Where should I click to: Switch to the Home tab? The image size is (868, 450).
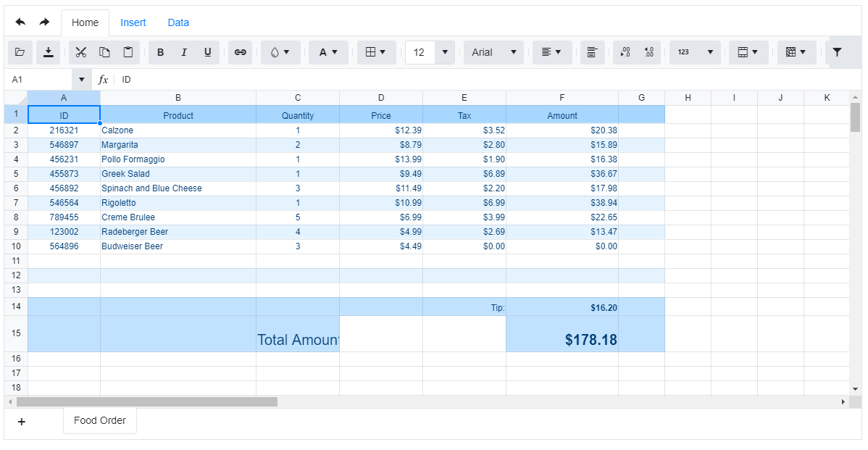[85, 22]
